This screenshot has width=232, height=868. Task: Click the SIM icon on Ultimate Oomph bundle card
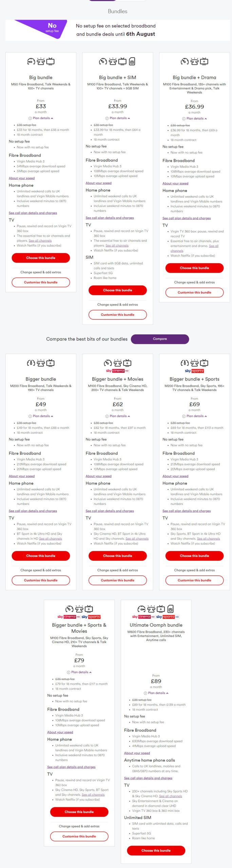(171, 609)
